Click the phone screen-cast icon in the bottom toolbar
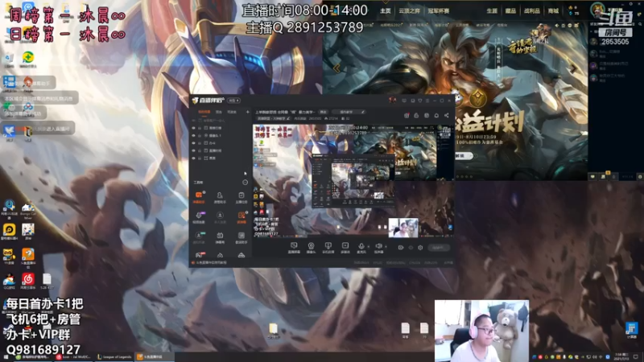The height and width of the screenshot is (362, 644). pos(328,247)
